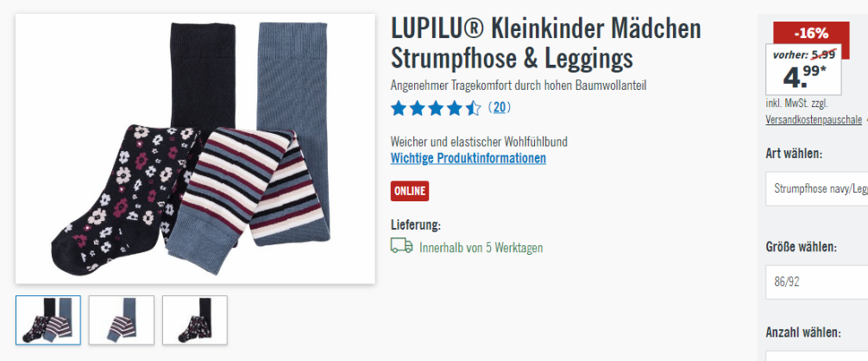The height and width of the screenshot is (361, 868).
Task: Open the 20 customer reviews link
Action: pos(500,107)
